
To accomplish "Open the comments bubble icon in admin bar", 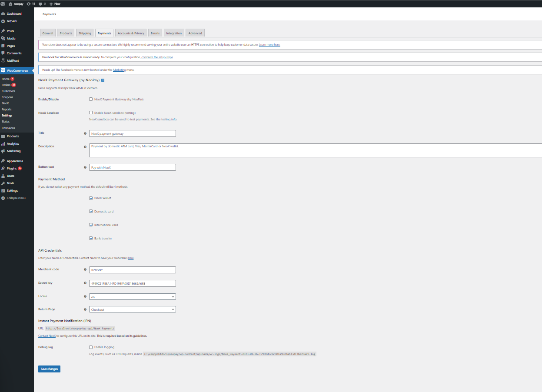I will [x=40, y=3].
